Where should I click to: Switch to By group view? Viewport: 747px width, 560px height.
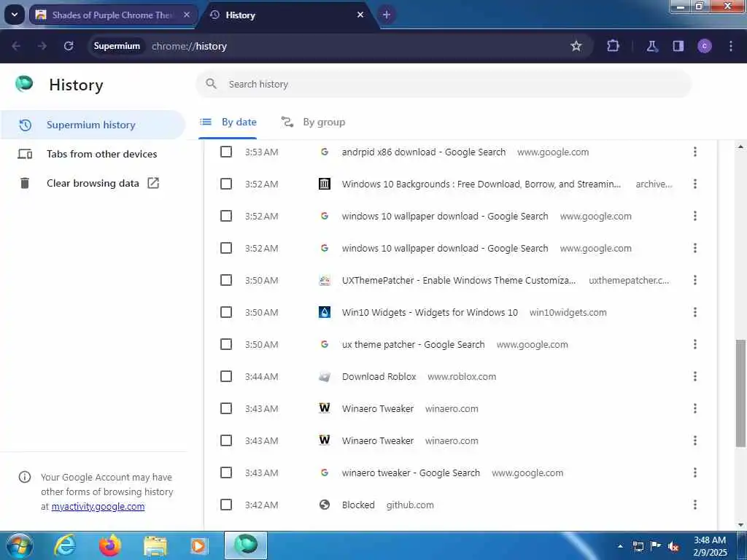click(x=313, y=122)
